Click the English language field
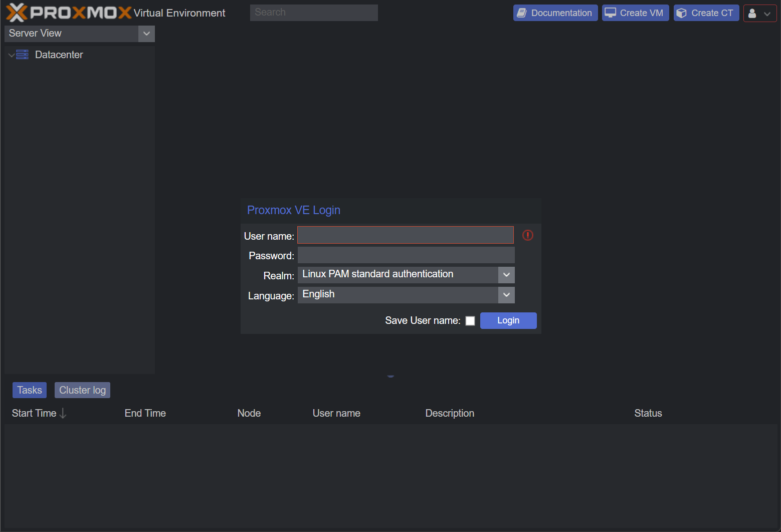781x532 pixels. 398,295
